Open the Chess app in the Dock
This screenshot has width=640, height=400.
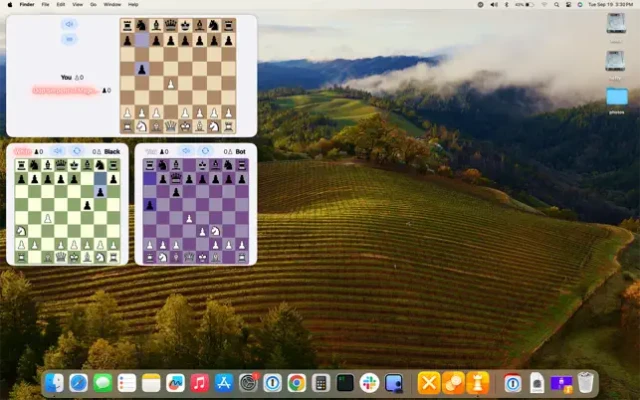coord(477,383)
